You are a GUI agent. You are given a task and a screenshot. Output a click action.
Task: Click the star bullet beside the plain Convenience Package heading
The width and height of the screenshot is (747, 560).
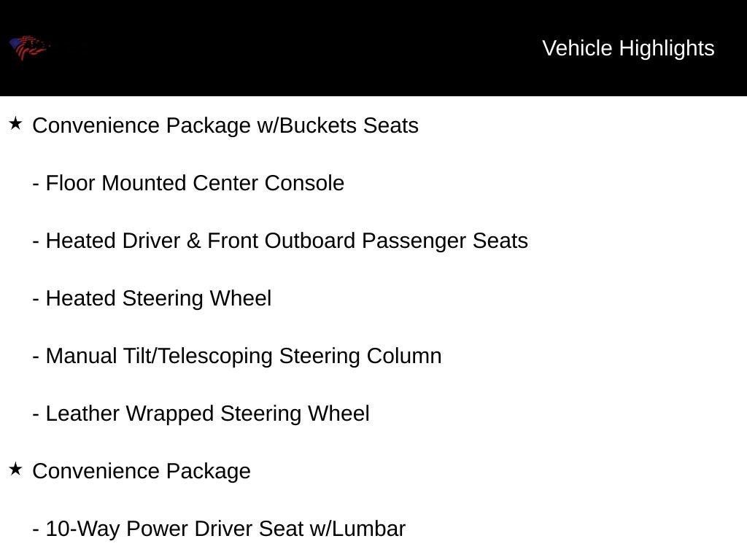click(16, 470)
